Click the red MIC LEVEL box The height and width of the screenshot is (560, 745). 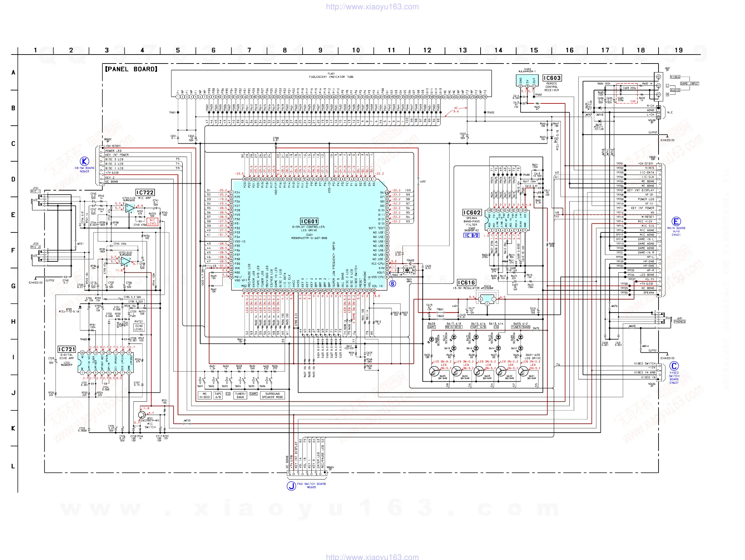click(152, 222)
